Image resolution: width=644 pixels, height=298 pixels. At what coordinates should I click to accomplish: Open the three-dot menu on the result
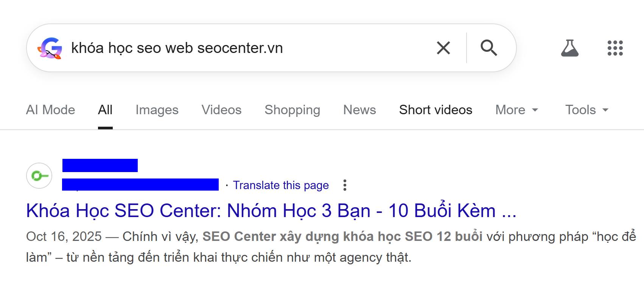pos(345,185)
